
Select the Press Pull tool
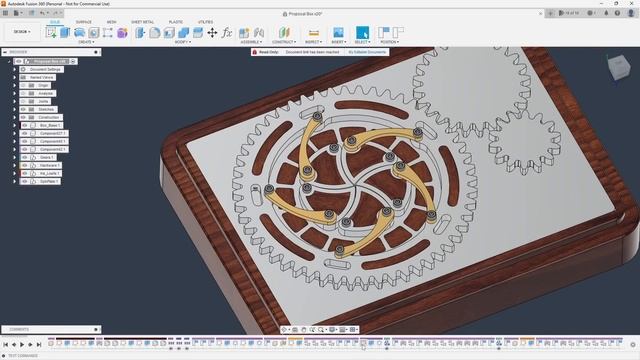tap(140, 33)
